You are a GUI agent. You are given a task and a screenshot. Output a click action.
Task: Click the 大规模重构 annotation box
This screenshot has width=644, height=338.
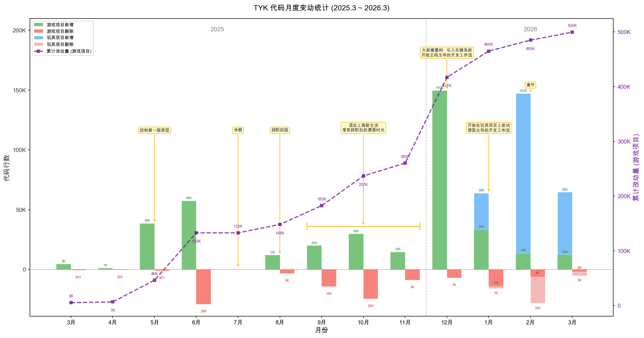[x=447, y=53]
